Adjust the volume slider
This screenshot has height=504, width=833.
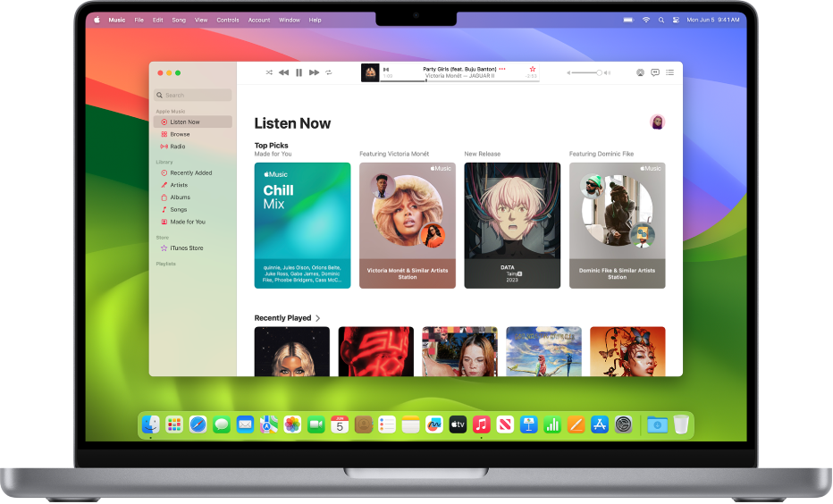[586, 72]
